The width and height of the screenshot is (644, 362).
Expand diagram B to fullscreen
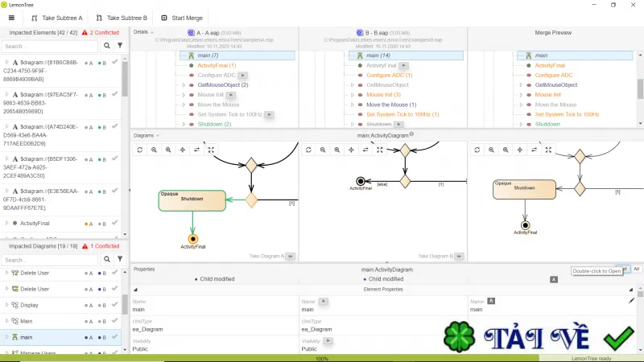click(x=380, y=150)
